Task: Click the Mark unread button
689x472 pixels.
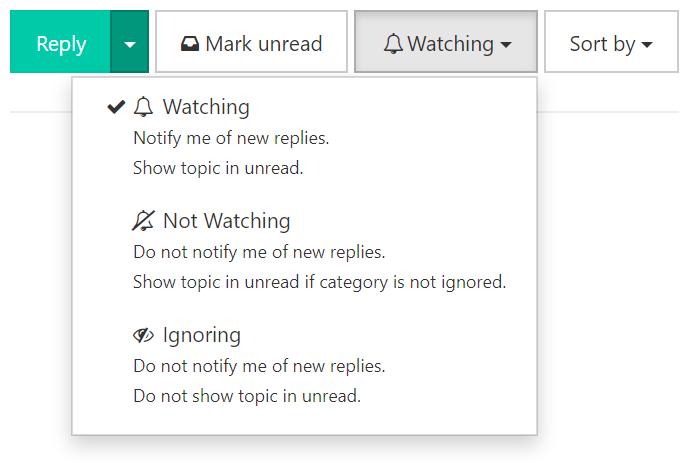Action: 251,42
